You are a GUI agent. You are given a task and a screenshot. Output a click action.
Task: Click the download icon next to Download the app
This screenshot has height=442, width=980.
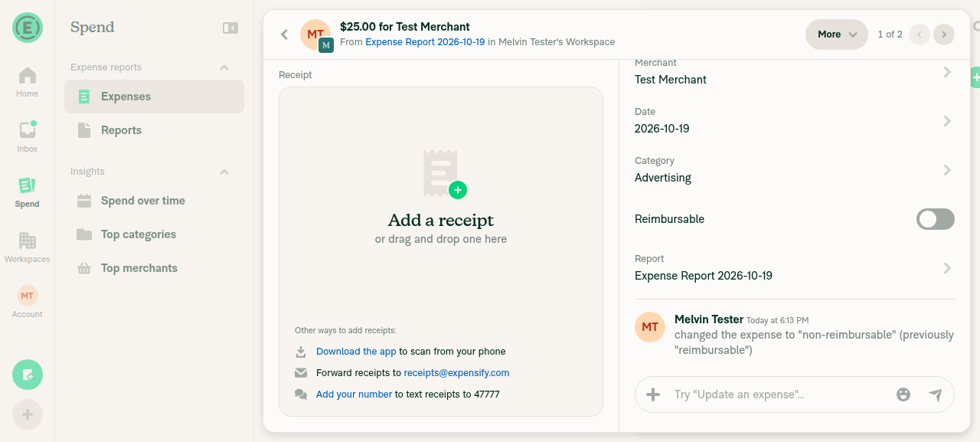point(301,352)
